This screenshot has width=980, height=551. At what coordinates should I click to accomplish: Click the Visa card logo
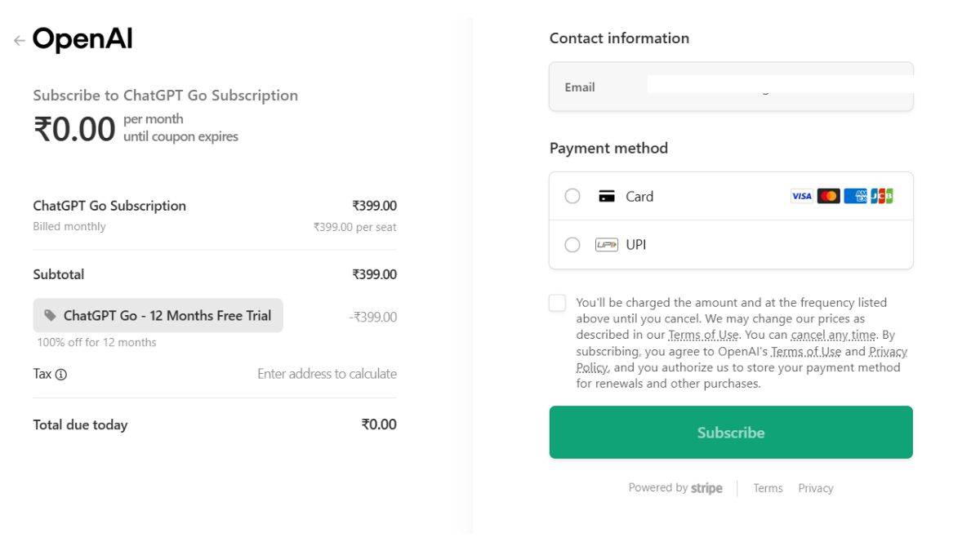(x=801, y=196)
